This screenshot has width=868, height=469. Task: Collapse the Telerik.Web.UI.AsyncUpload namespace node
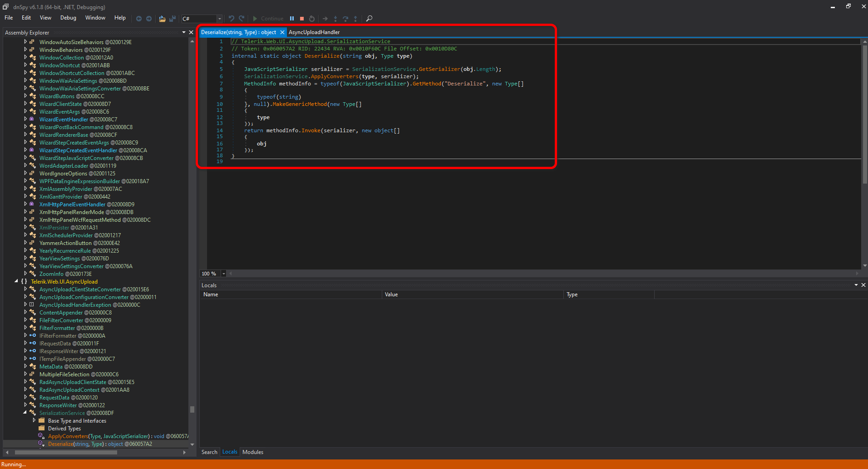[16, 281]
